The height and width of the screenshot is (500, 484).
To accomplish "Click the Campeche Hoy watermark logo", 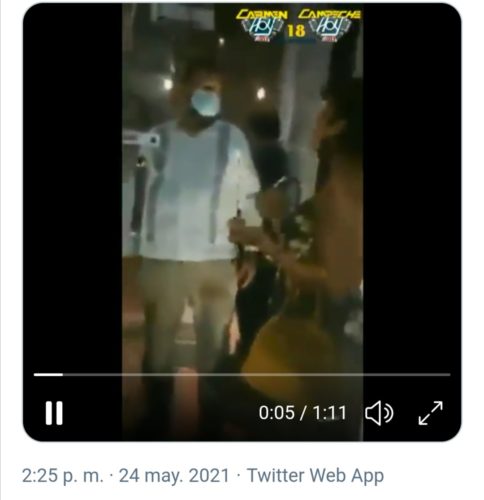I will point(329,25).
